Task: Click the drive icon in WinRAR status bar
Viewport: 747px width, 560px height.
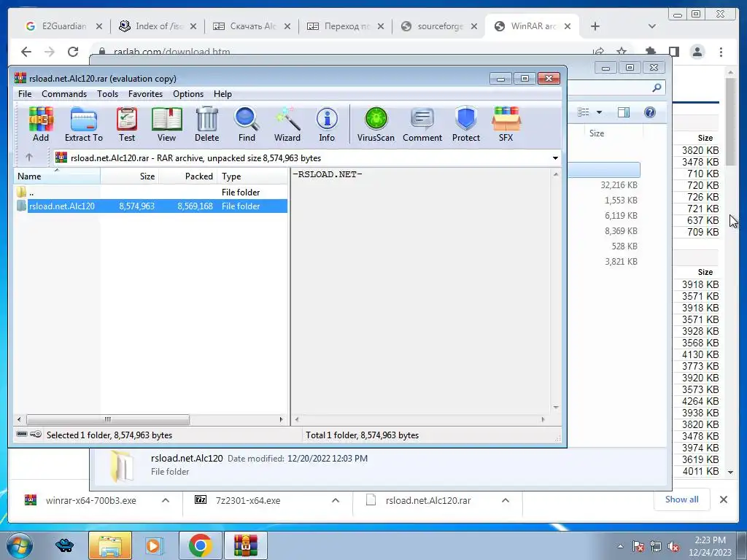Action: pos(22,435)
